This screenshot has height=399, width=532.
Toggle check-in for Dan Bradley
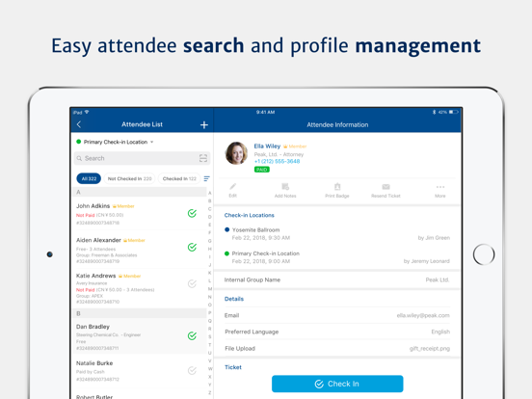pos(192,336)
